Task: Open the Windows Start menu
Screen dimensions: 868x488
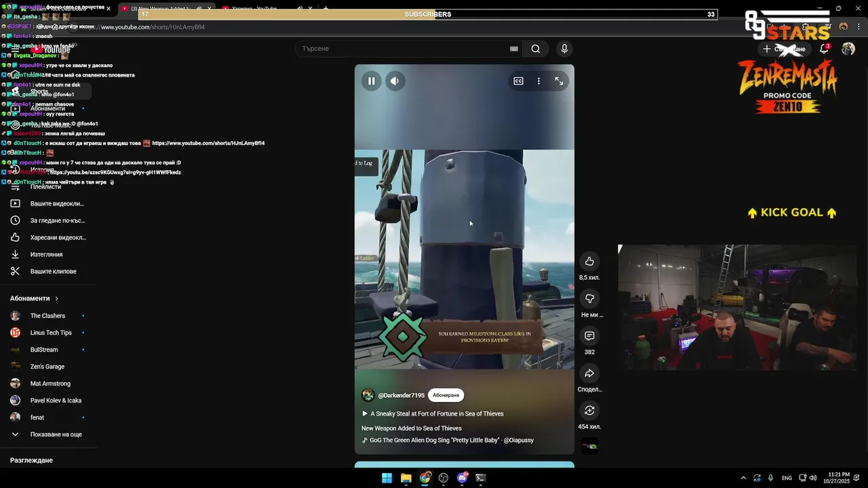Action: click(x=387, y=478)
